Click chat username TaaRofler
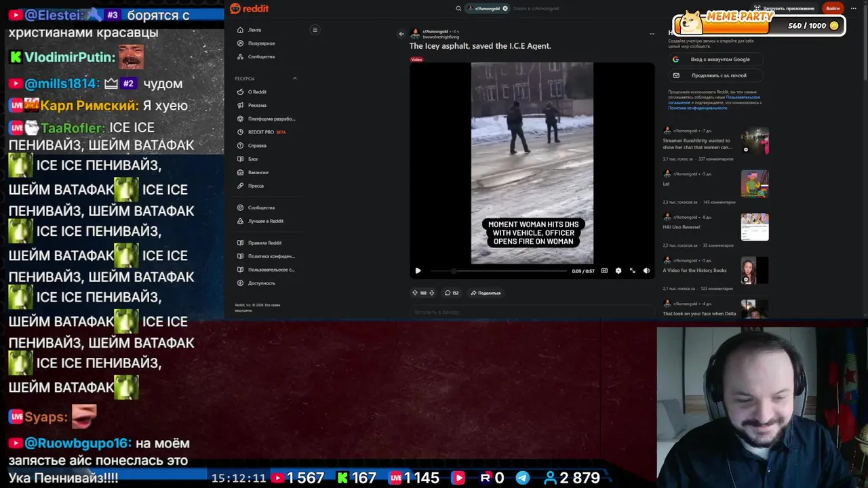 point(73,127)
